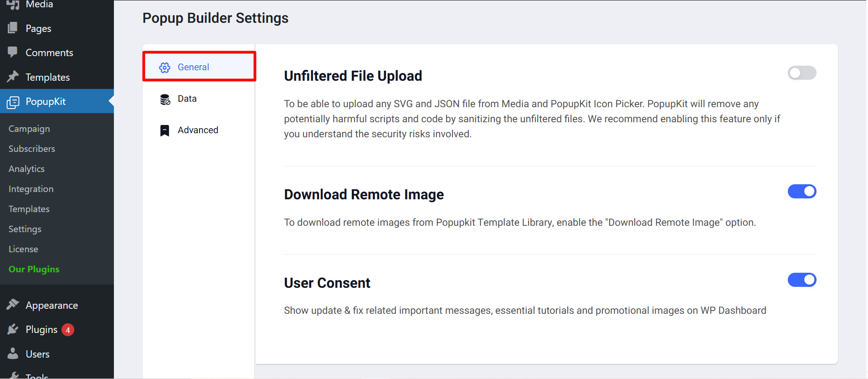Viewport: 868px width, 379px height.
Task: Click the General gear icon
Action: [164, 67]
